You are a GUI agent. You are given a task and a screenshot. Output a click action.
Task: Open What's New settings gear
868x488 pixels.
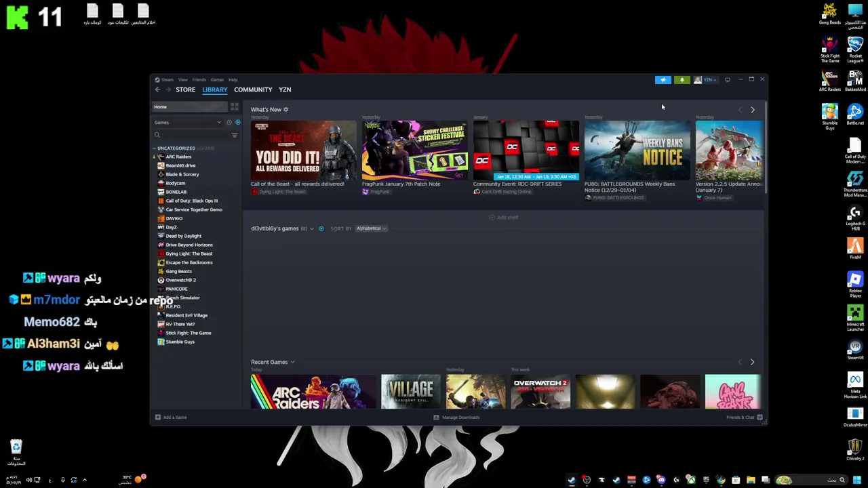[285, 110]
